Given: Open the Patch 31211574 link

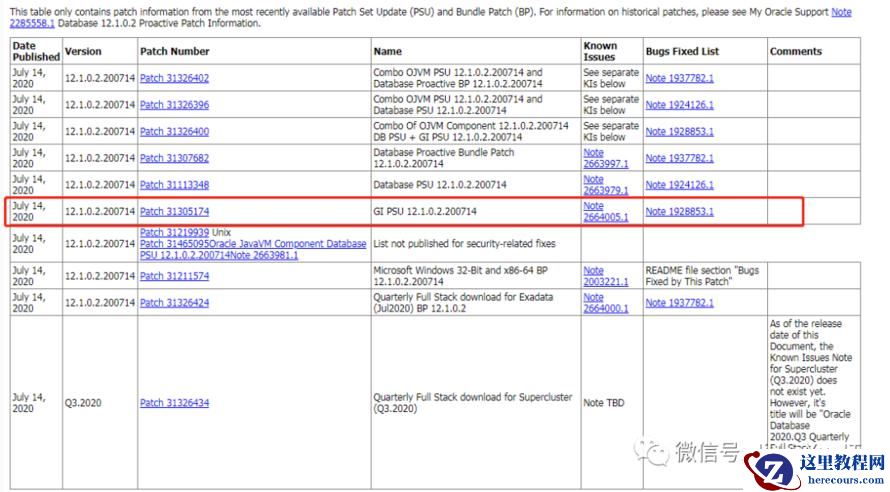Looking at the screenshot, I should 174,276.
